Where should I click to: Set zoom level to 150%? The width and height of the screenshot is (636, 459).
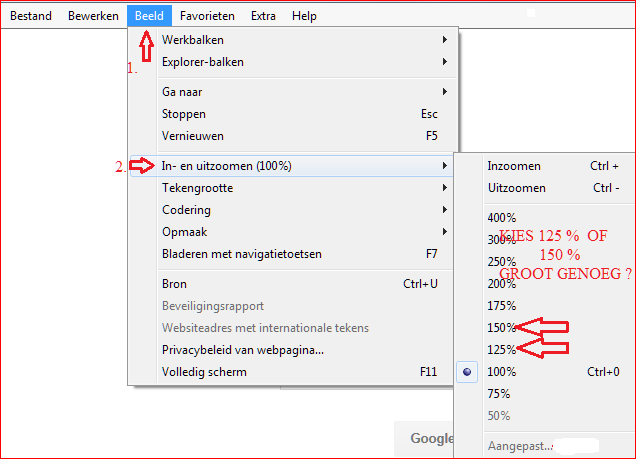pyautogui.click(x=501, y=328)
